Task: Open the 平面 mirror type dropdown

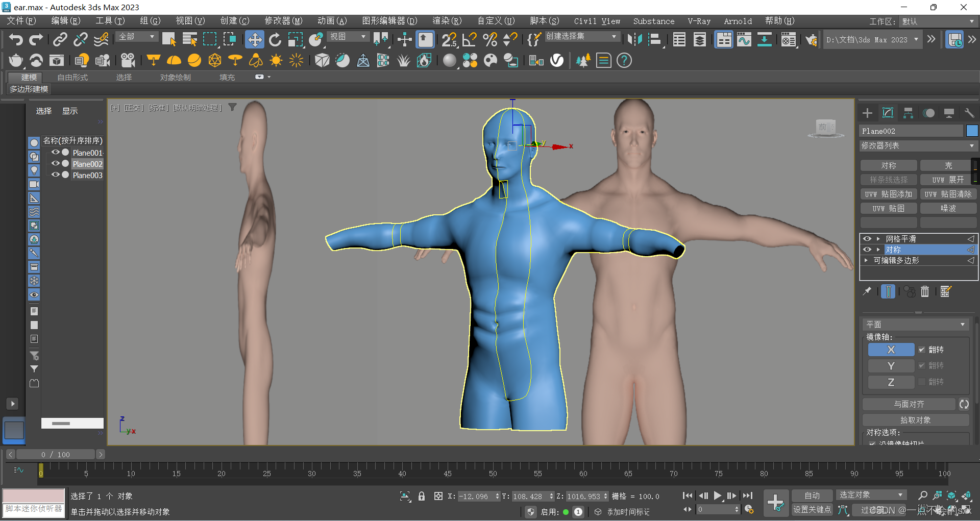Action: point(916,325)
